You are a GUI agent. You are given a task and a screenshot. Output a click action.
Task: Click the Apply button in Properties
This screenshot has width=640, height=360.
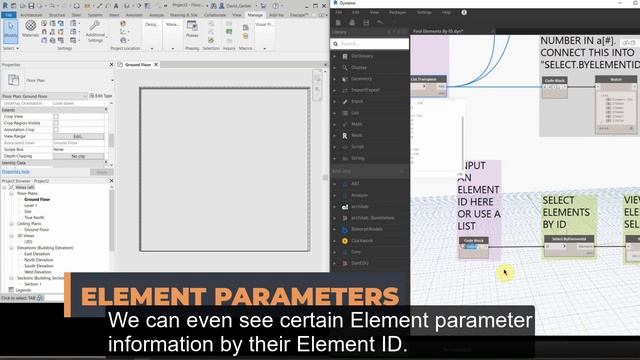click(x=102, y=172)
